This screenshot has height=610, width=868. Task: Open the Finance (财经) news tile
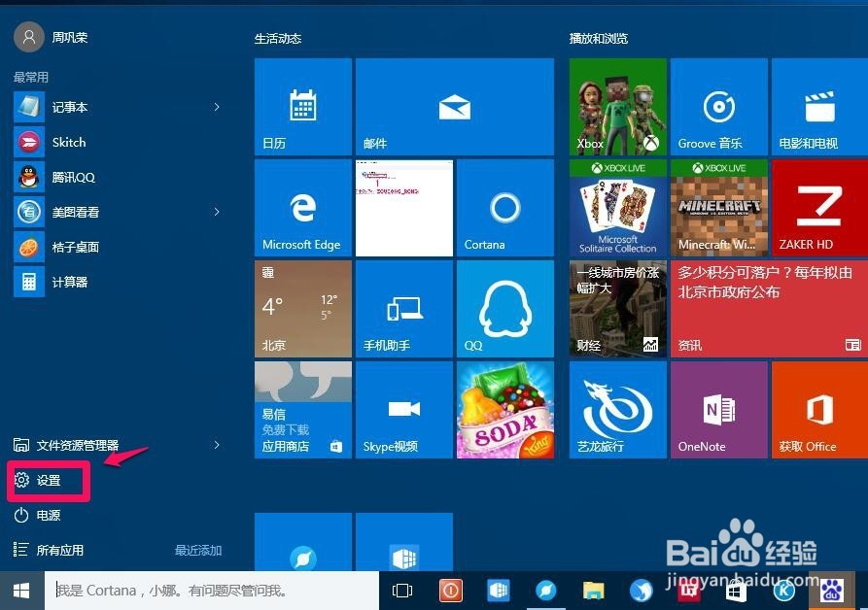618,309
